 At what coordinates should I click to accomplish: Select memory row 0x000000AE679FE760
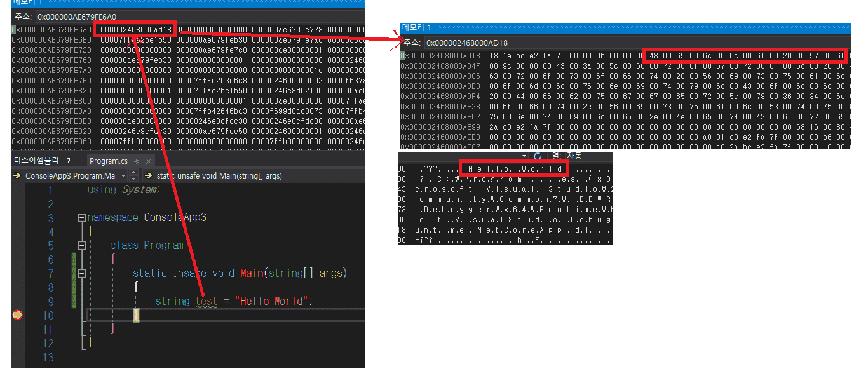click(188, 59)
